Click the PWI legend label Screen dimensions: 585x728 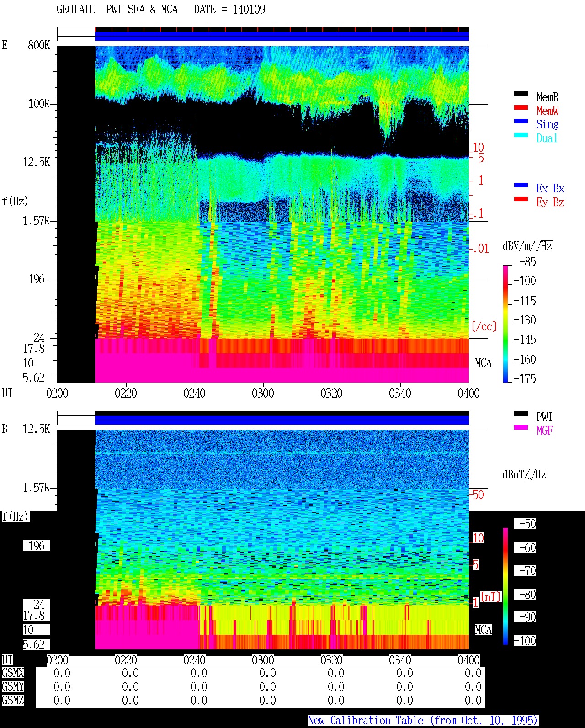tap(544, 417)
